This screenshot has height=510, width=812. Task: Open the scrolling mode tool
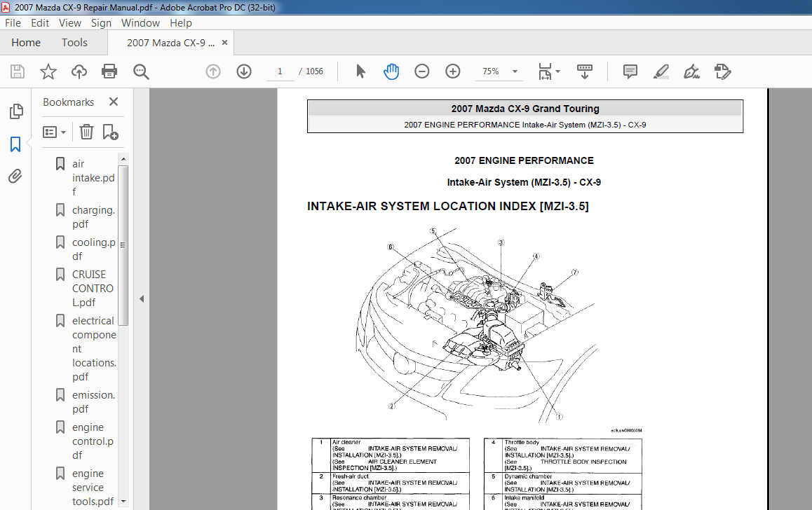coord(585,71)
